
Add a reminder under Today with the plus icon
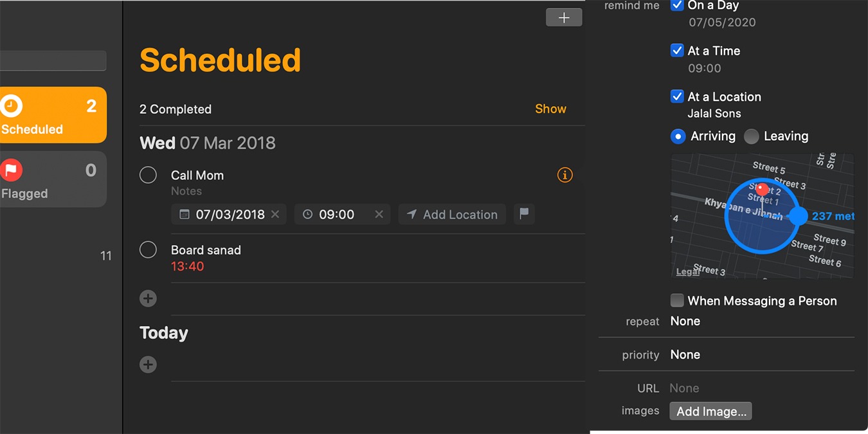(148, 364)
